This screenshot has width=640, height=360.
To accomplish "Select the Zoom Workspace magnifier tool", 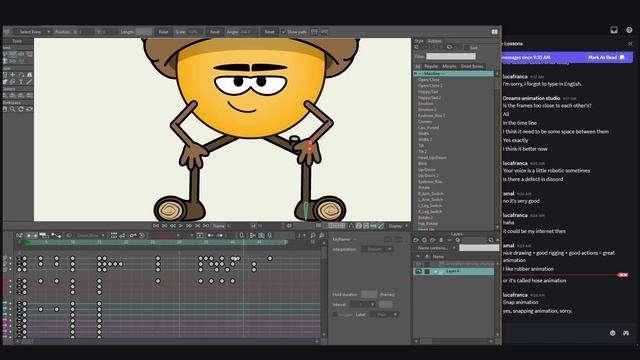I will point(13,109).
